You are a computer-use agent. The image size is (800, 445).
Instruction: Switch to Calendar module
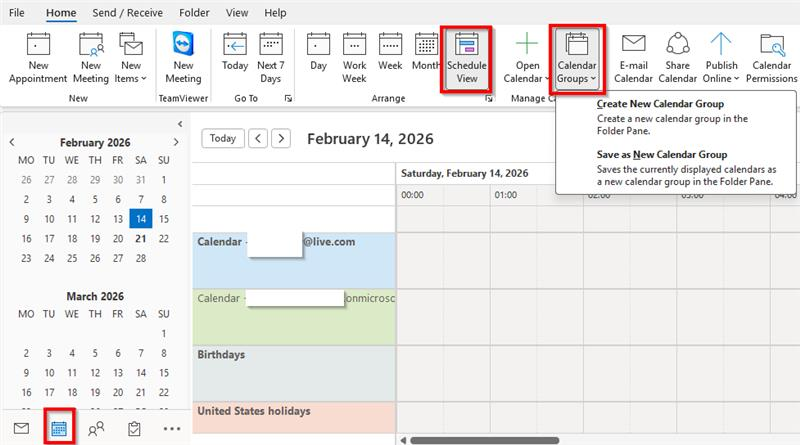(x=59, y=428)
